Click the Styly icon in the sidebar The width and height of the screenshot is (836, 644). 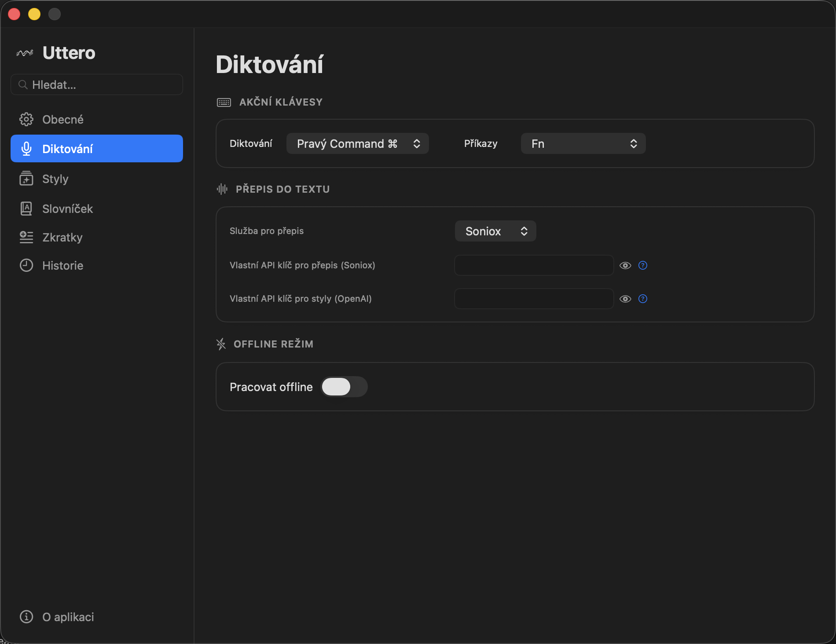click(26, 179)
